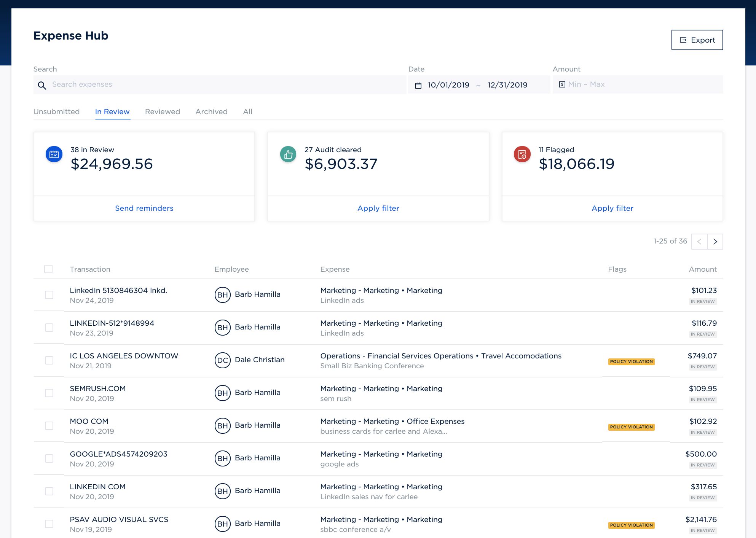This screenshot has width=756, height=538.
Task: Click the Send reminders link
Action: (x=144, y=208)
